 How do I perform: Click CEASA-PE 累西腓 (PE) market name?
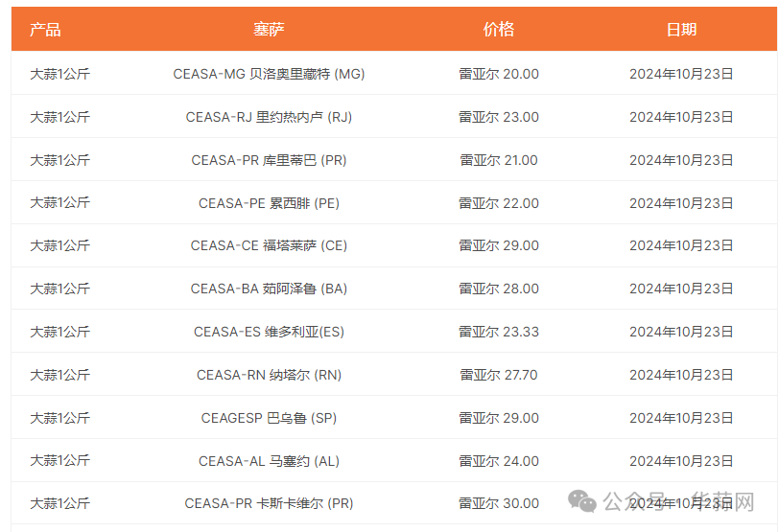(269, 203)
